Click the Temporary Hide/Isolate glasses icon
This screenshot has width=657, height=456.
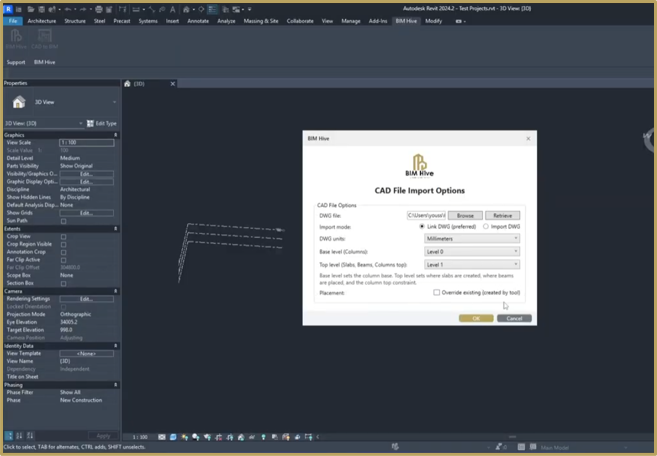[252, 437]
